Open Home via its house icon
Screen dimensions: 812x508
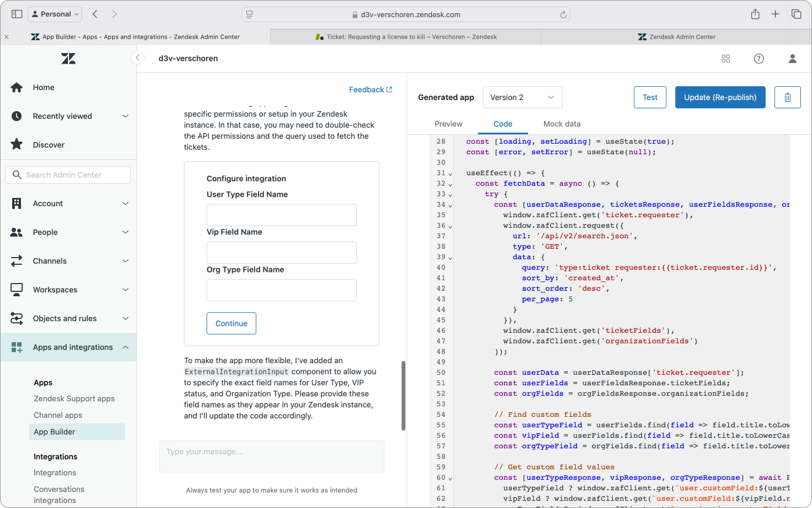point(17,87)
